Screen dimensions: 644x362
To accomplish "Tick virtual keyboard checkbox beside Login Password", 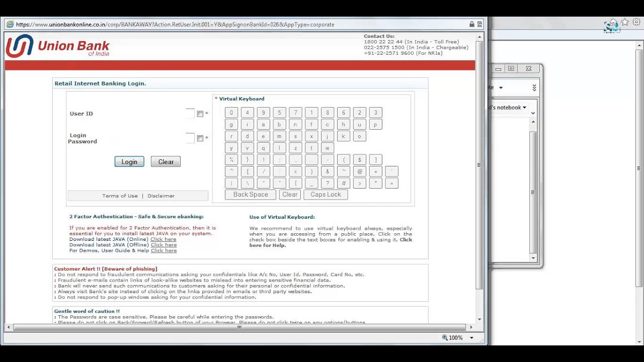I will click(x=200, y=138).
